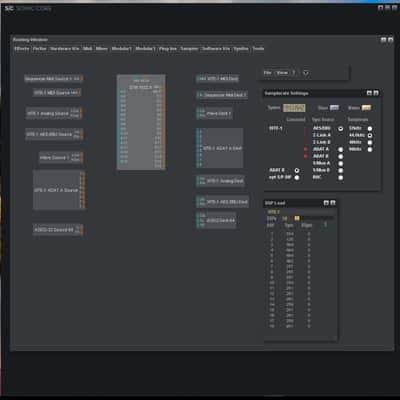Select the XITE-1 Analog Source module
The height and width of the screenshot is (400, 400).
coord(54,113)
